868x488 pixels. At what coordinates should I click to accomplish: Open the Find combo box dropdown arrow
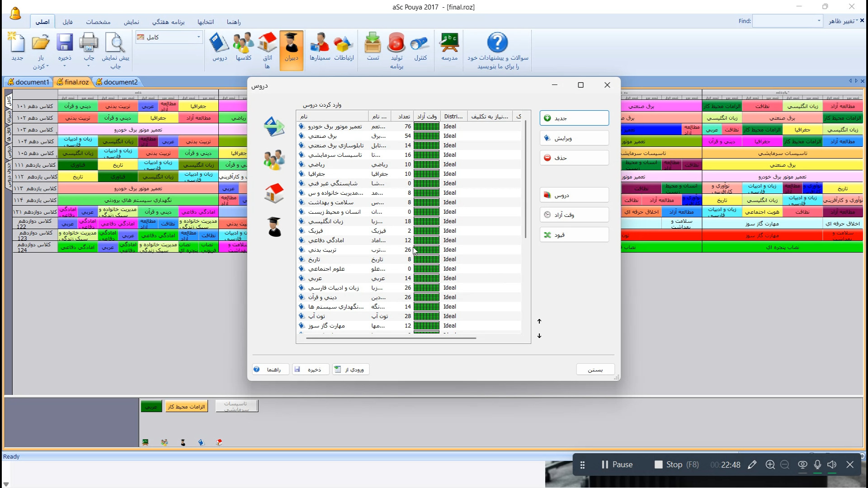pyautogui.click(x=819, y=21)
